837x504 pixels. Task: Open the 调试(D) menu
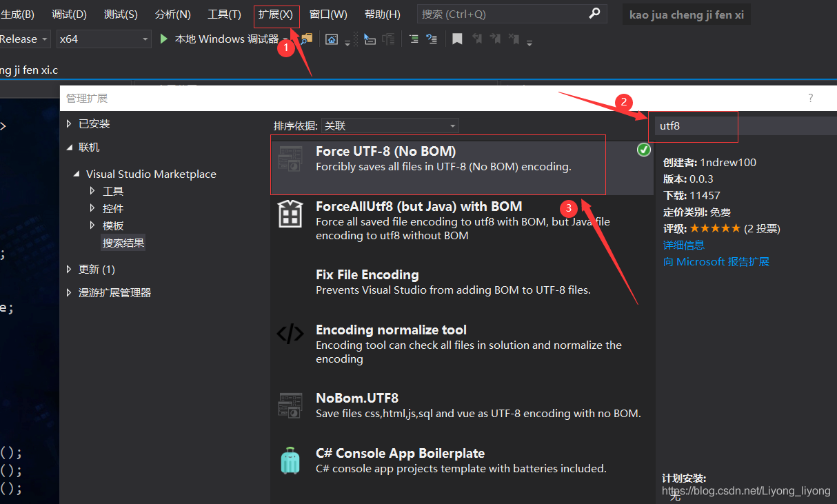point(70,14)
